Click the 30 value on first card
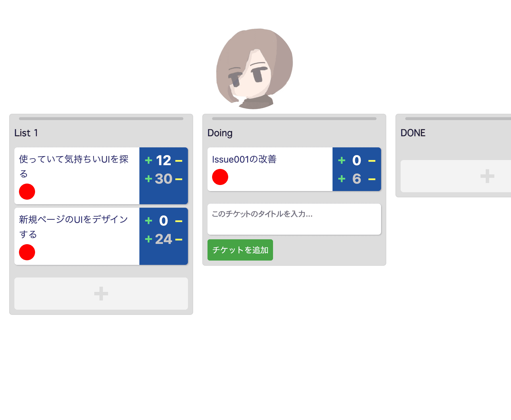Image resolution: width=511 pixels, height=420 pixels. click(x=164, y=179)
